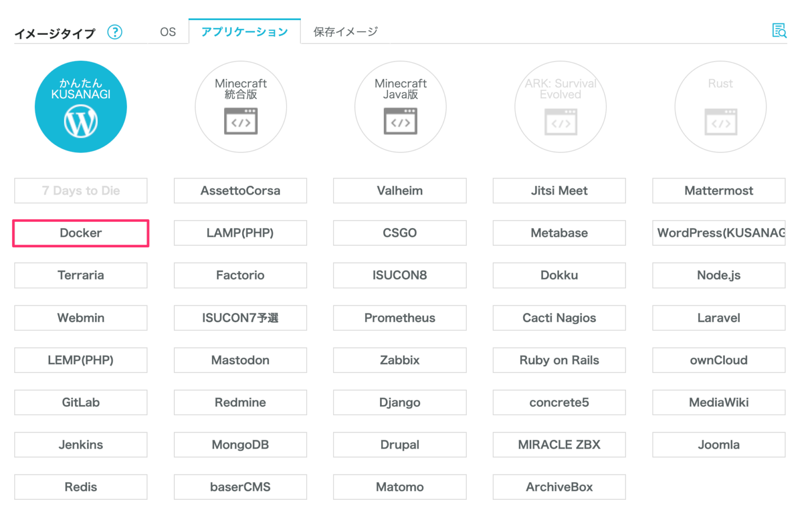Select the WordPress(KUSANAGI) image
812x514 pixels.
[x=719, y=233]
